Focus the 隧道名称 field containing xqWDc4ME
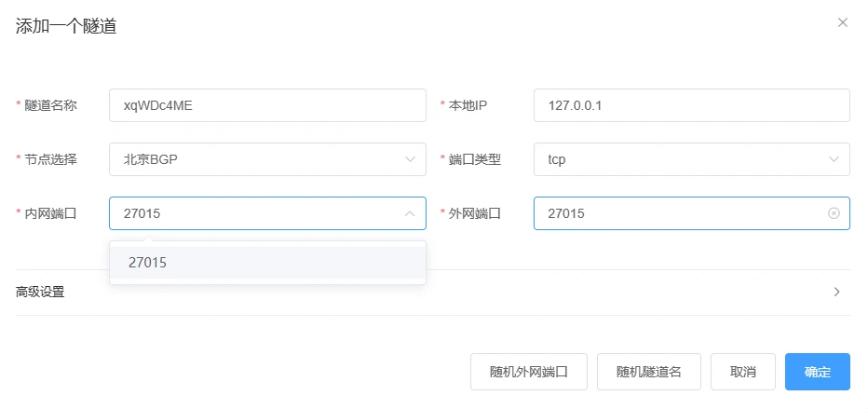Image resolution: width=868 pixels, height=409 pixels. point(266,105)
